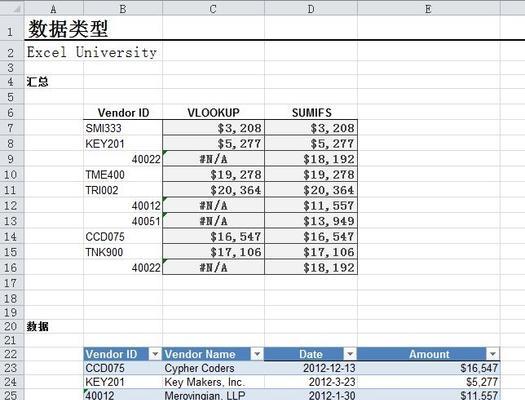525x400 pixels.
Task: Click the VLOOKUP column heading cell
Action: tap(213, 112)
